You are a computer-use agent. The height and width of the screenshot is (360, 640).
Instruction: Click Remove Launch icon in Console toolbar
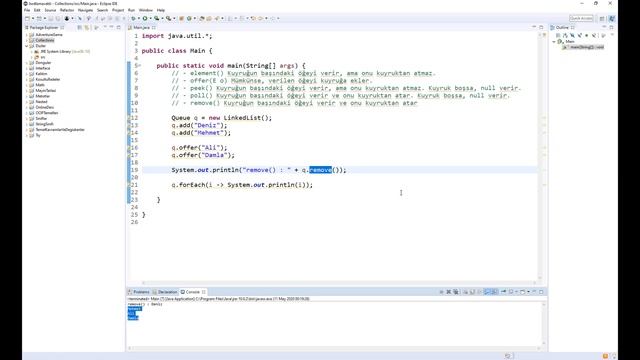point(449,292)
